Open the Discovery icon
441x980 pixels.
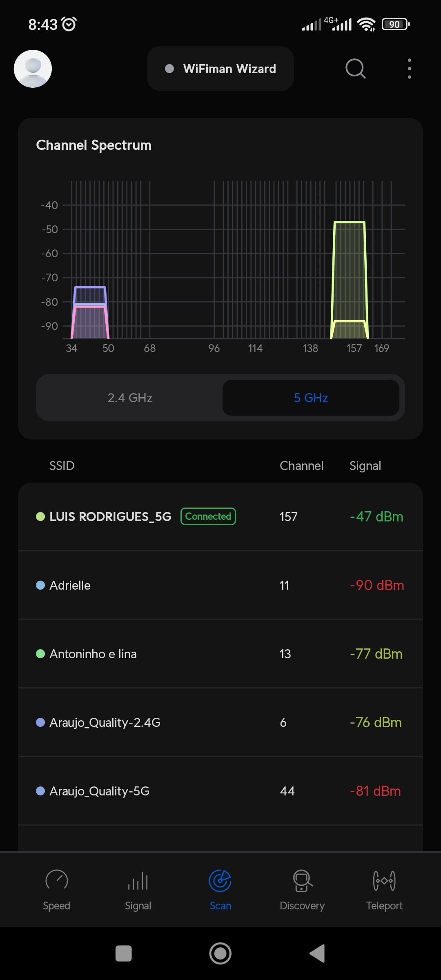point(302,881)
